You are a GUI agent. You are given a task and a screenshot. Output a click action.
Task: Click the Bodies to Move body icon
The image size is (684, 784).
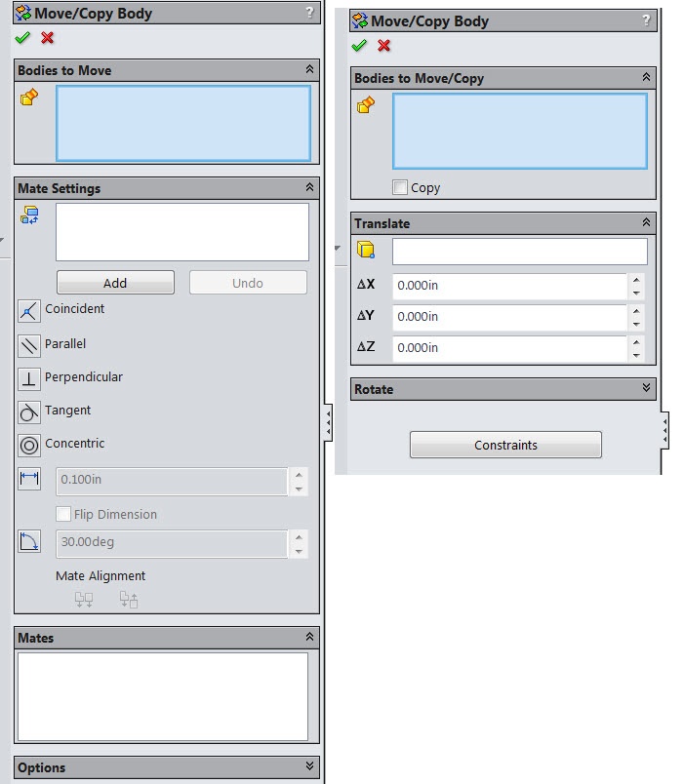click(29, 97)
